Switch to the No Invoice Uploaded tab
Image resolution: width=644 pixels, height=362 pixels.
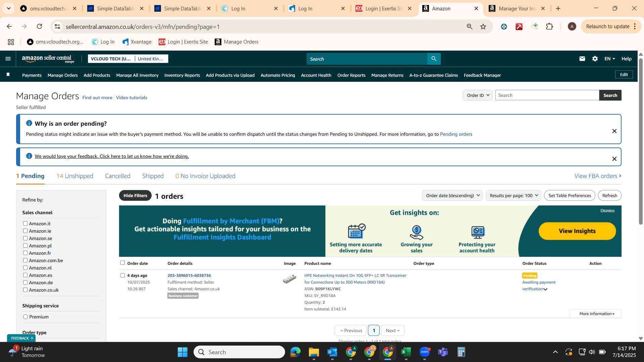coord(205,176)
